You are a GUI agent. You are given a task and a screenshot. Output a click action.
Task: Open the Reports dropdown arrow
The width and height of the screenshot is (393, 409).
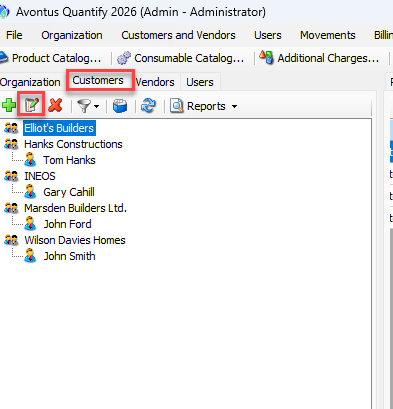click(234, 106)
